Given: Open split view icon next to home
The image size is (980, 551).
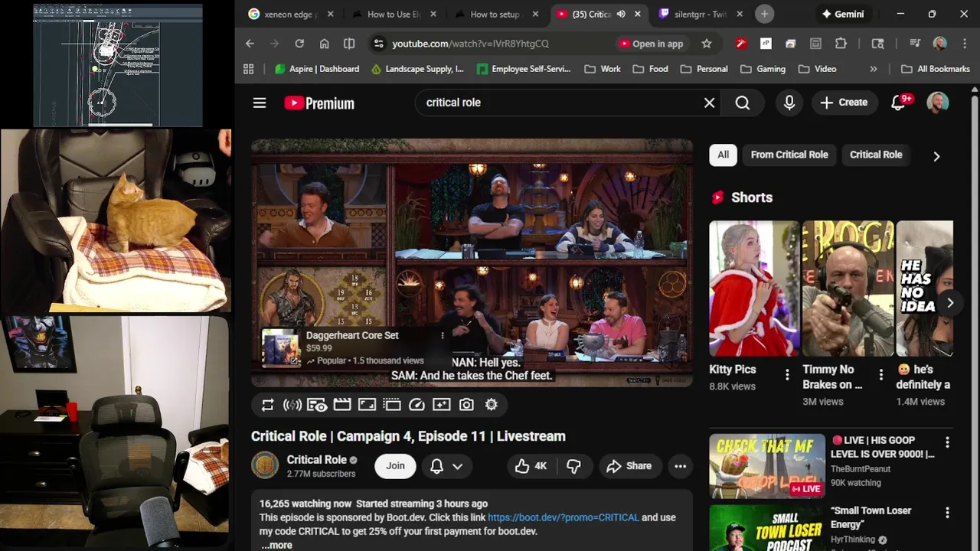Looking at the screenshot, I should pos(349,44).
